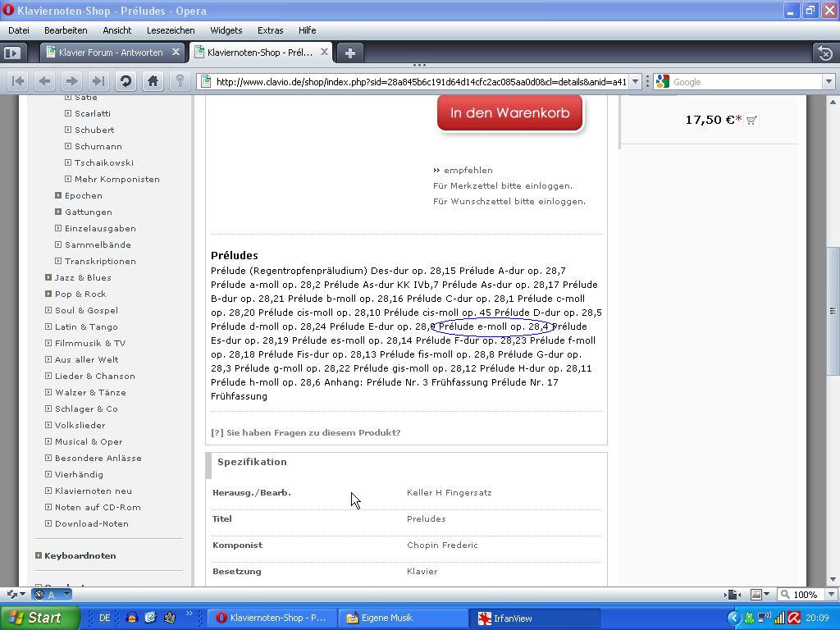
Task: Open a new tab with plus button
Action: pos(349,53)
